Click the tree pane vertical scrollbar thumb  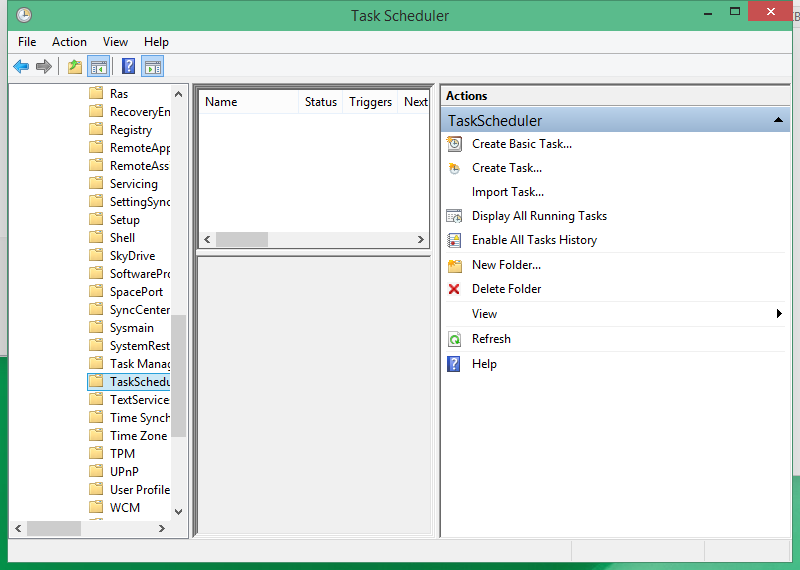[179, 376]
